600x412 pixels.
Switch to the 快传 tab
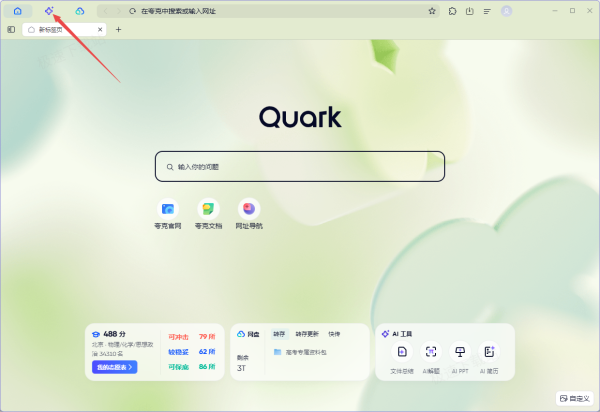334,334
